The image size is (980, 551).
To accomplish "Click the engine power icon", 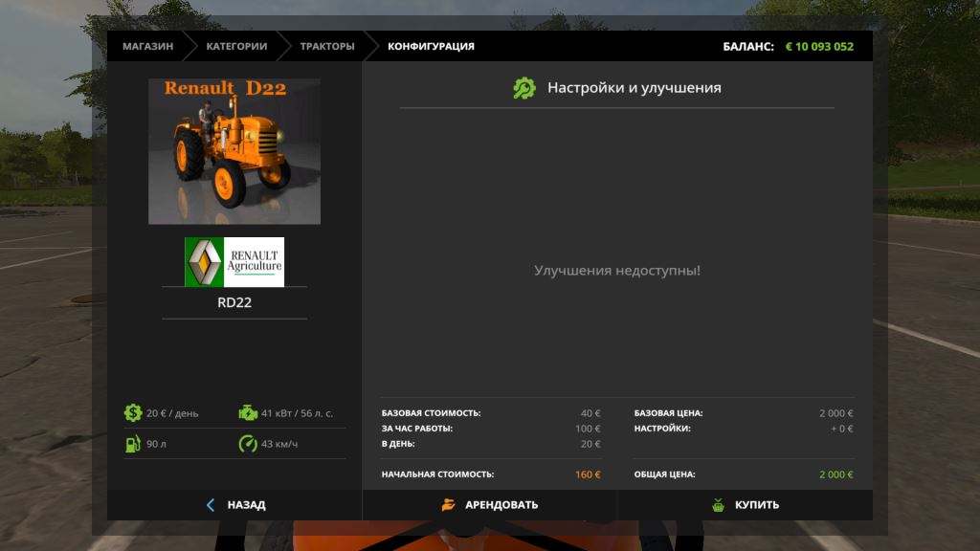I will (x=248, y=413).
